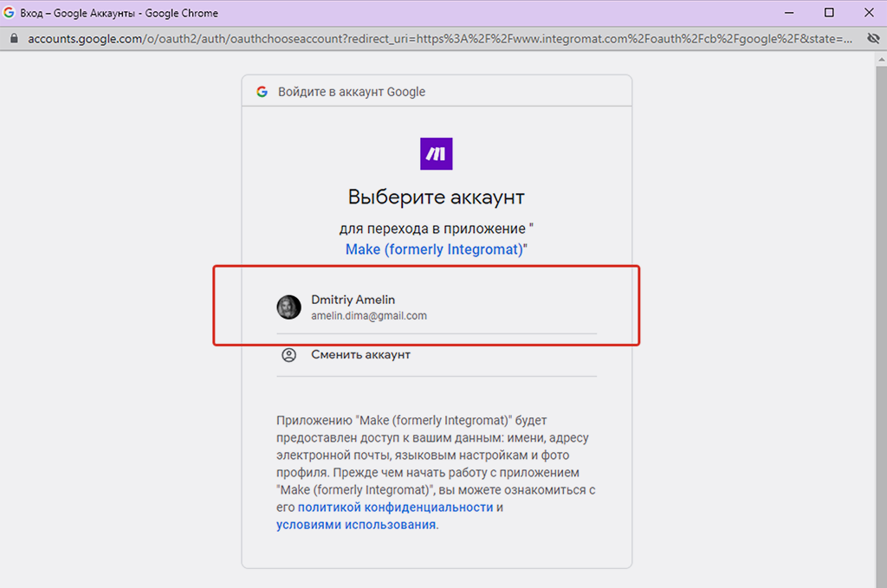The width and height of the screenshot is (887, 588).
Task: Click the purple Make app logo
Action: pos(437,153)
